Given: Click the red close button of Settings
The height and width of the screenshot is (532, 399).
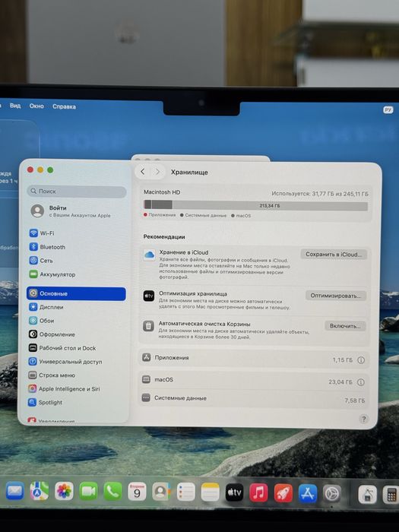Looking at the screenshot, I should (30, 169).
